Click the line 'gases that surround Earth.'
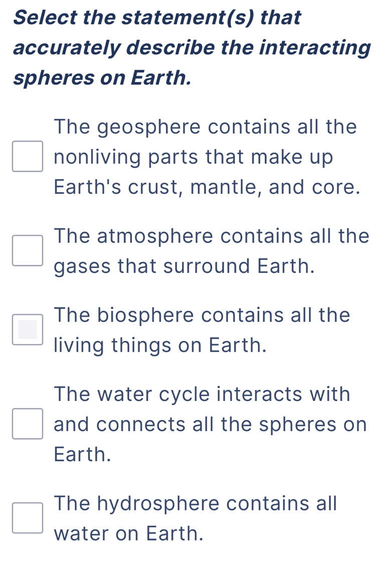Screen dimensions: 392x563 (184, 266)
